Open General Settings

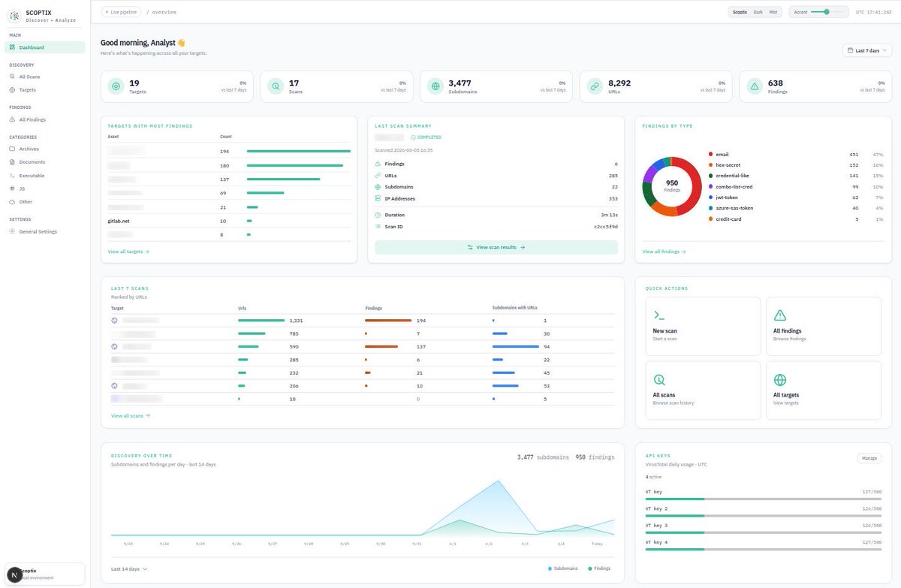click(45, 231)
